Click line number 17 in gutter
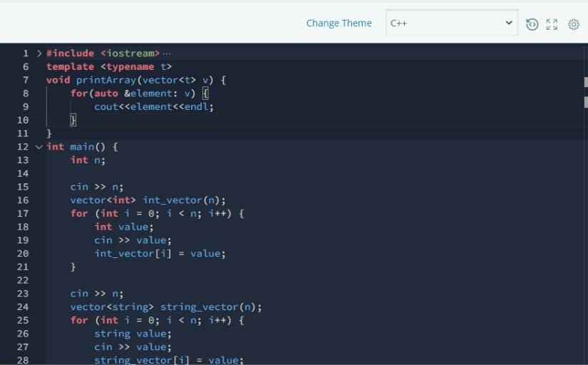 coord(23,213)
